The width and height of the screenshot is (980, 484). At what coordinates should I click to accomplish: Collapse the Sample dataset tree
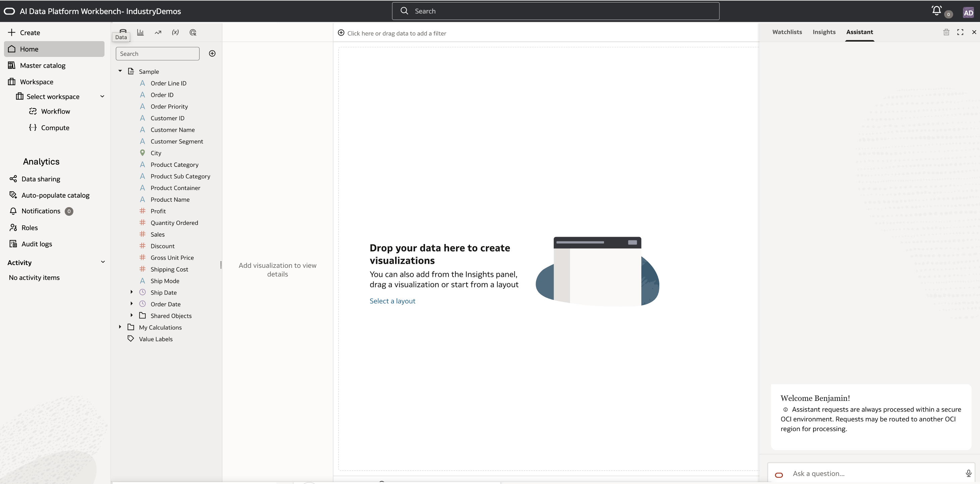(x=120, y=71)
